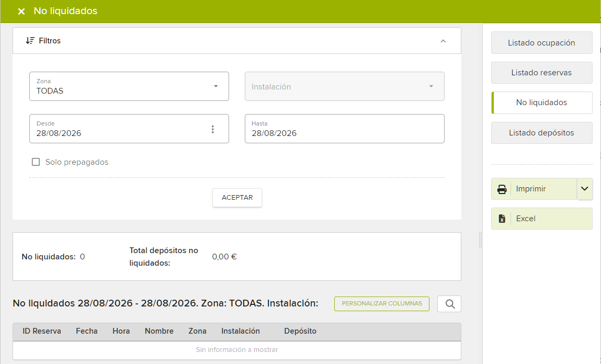Image resolution: width=601 pixels, height=364 pixels.
Task: Sort by Depósito column header
Action: point(300,331)
